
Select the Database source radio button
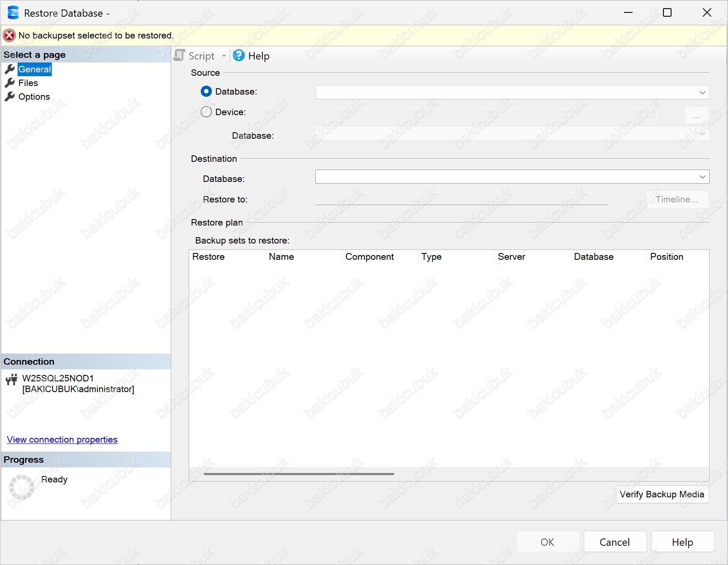pyautogui.click(x=206, y=92)
